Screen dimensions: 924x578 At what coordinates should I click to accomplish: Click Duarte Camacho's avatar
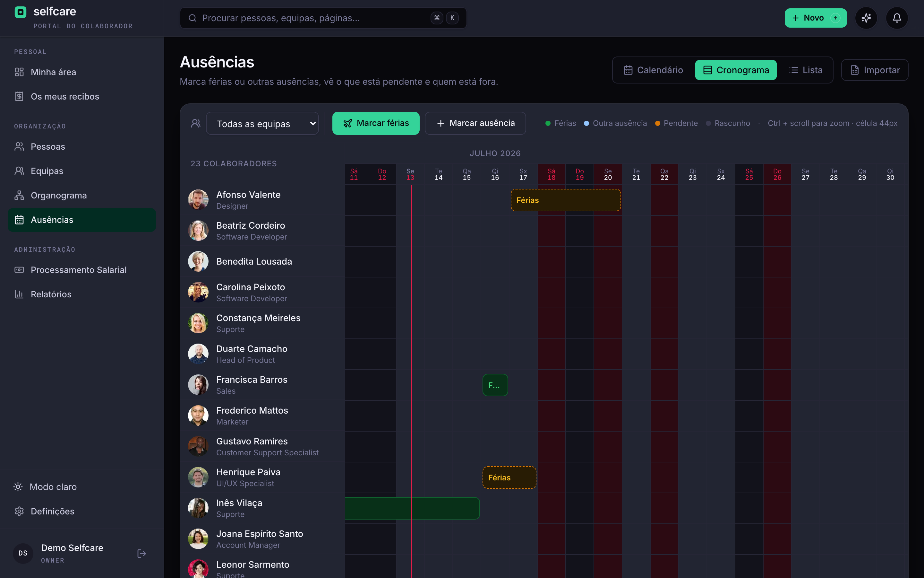(198, 354)
